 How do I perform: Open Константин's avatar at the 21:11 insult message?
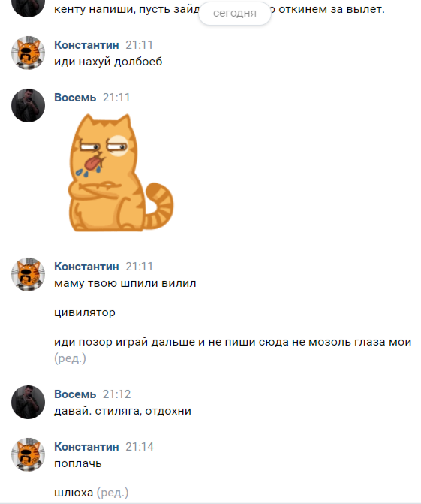pyautogui.click(x=28, y=53)
